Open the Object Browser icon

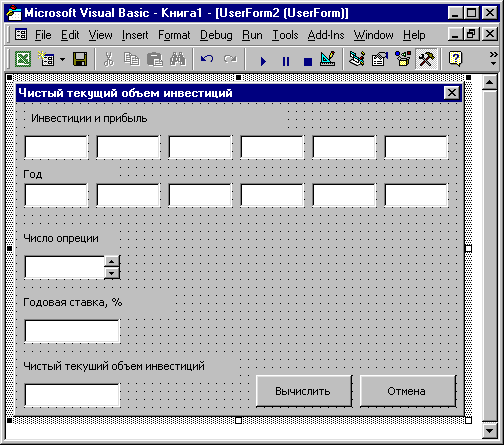pyautogui.click(x=403, y=59)
